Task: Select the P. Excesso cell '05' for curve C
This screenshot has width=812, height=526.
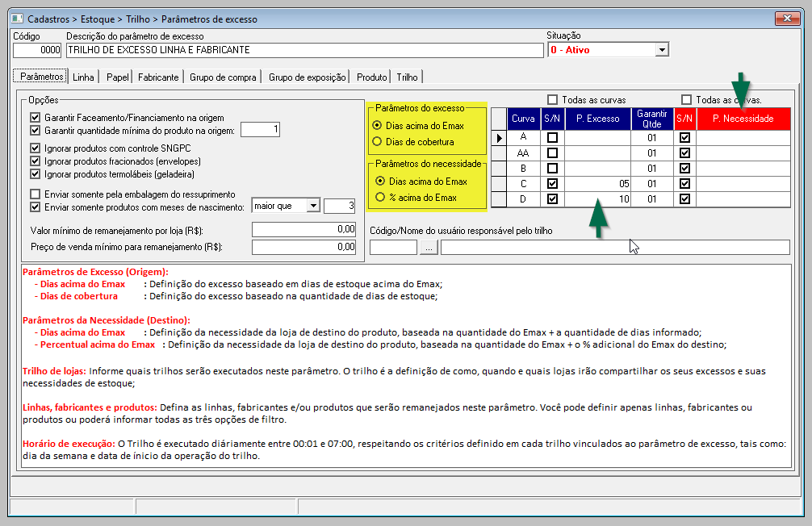Action: click(597, 184)
